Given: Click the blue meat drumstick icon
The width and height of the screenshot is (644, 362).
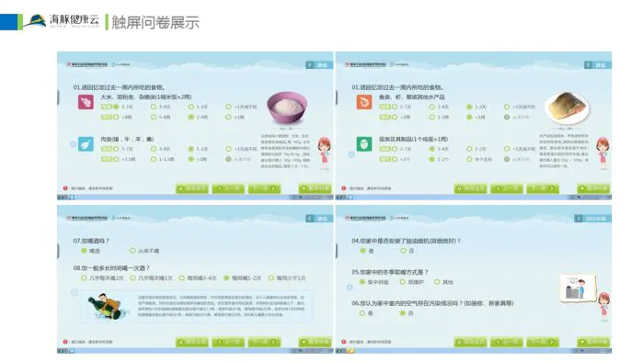Looking at the screenshot, I should (86, 144).
